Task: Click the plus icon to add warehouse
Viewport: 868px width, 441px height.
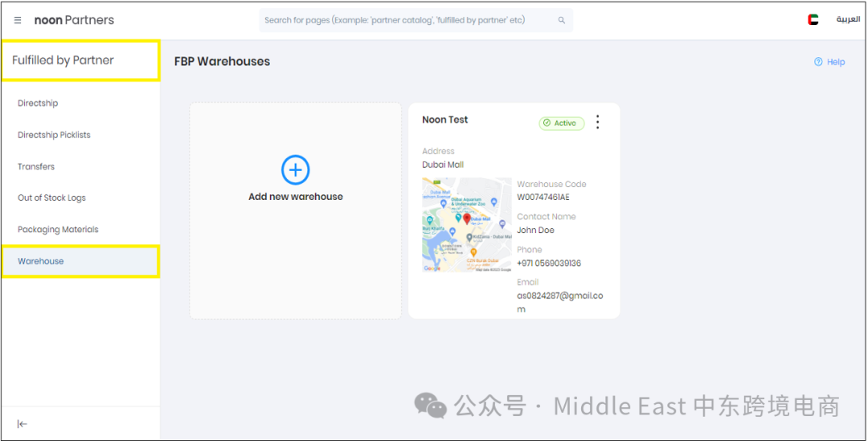Action: click(296, 169)
